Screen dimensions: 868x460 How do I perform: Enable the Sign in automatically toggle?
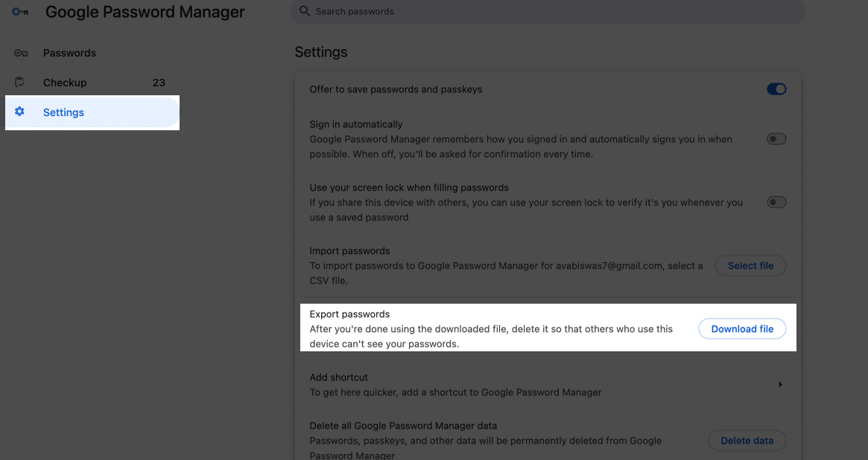[x=776, y=138]
